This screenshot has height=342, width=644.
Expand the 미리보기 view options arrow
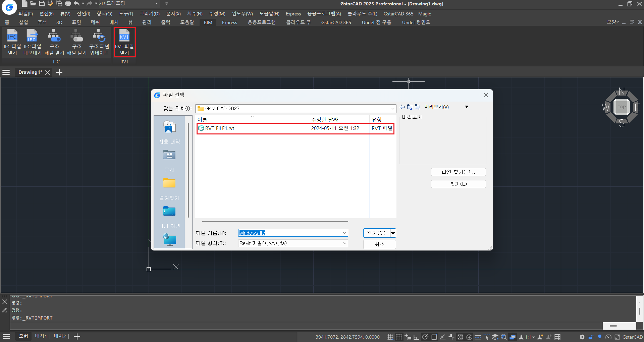467,107
